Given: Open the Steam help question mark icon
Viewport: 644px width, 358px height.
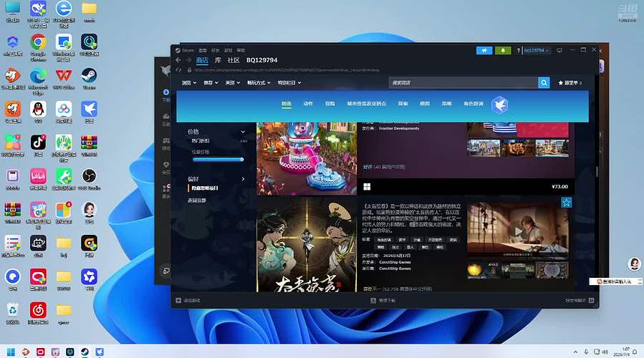Looking at the screenshot, I should coord(519,51).
